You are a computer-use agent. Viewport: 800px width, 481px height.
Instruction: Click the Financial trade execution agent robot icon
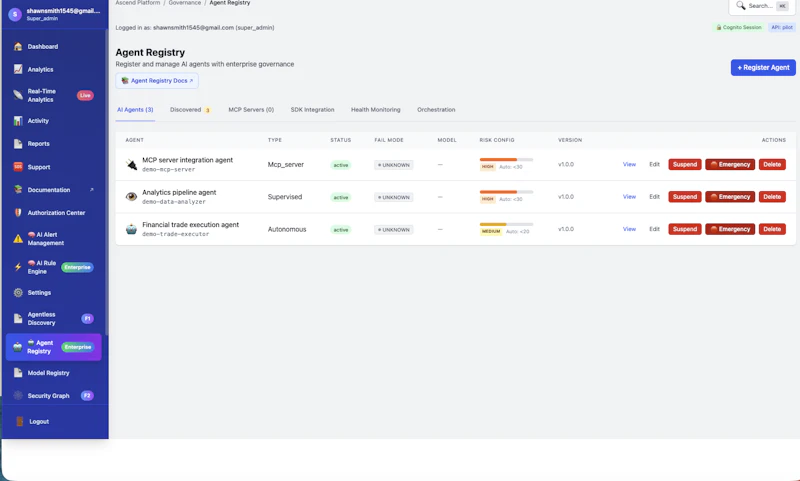pyautogui.click(x=132, y=230)
